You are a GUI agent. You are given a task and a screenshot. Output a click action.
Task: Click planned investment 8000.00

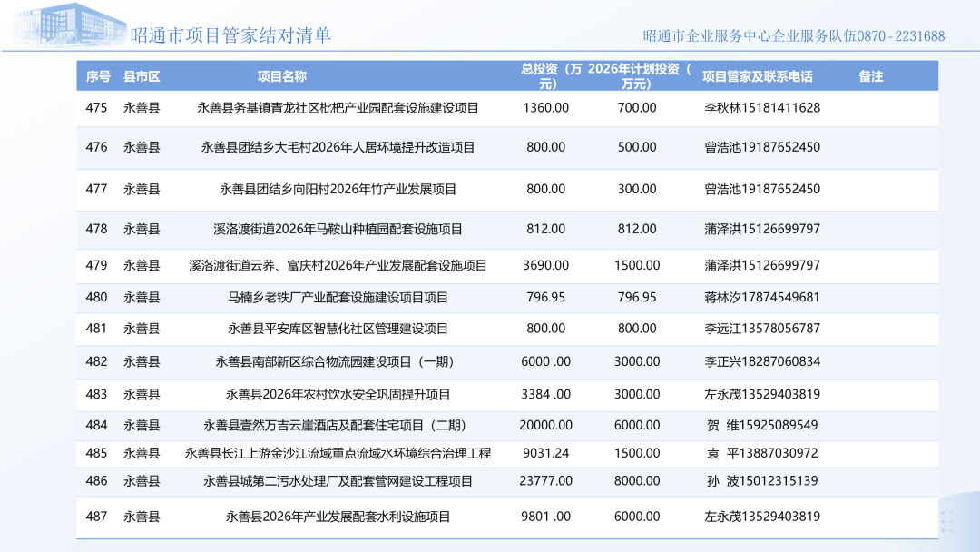pyautogui.click(x=637, y=481)
